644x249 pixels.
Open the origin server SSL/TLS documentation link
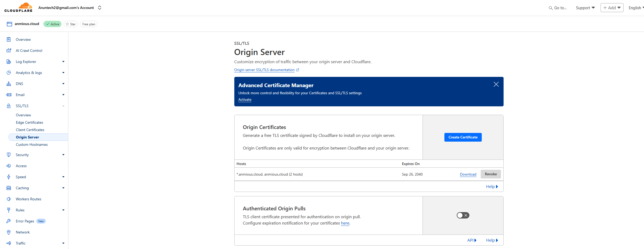[x=264, y=70]
